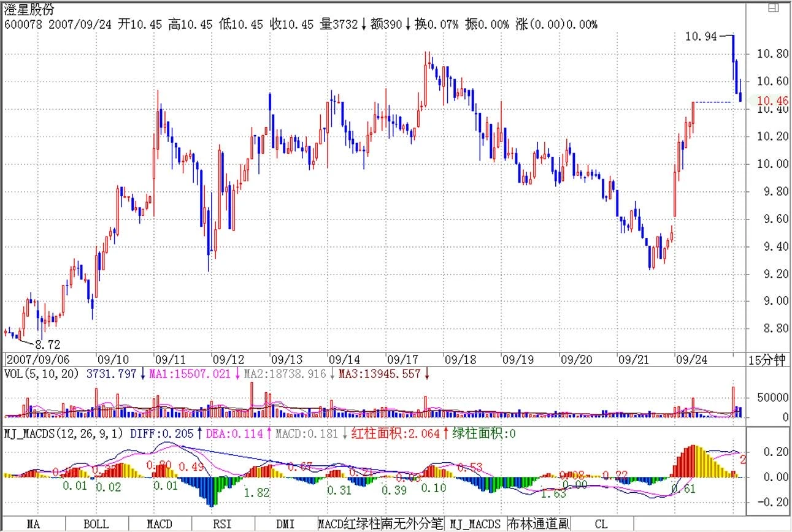Viewport: 792px width, 532px height.
Task: Click the 09/17 date on time axis
Action: [402, 360]
